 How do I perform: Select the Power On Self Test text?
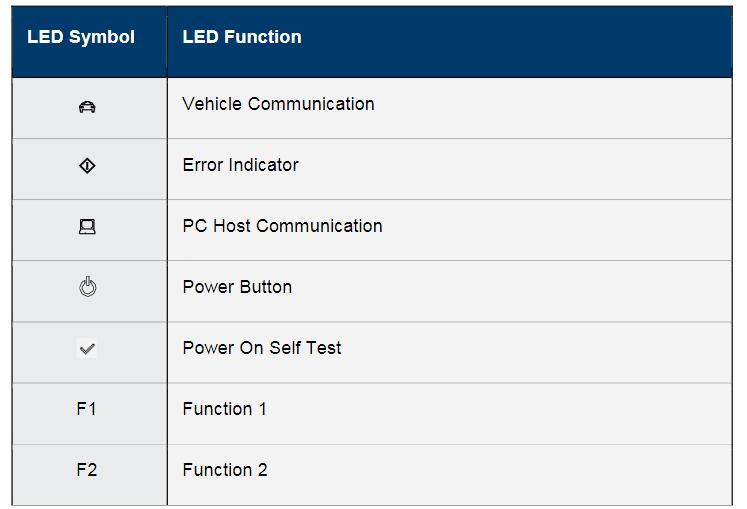tap(262, 348)
